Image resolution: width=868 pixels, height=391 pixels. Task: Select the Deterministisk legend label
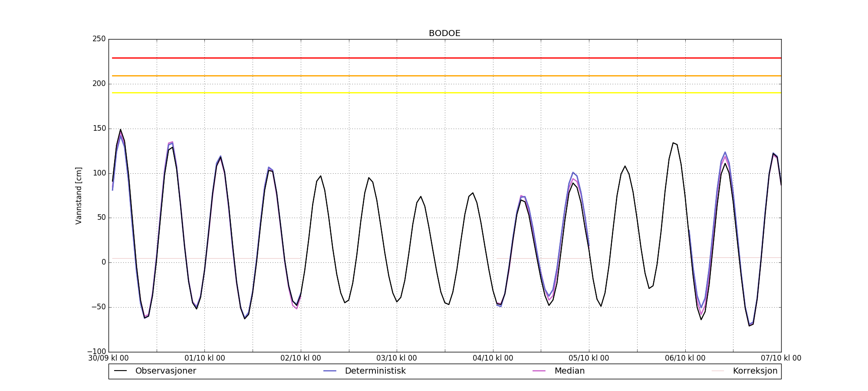pos(375,371)
